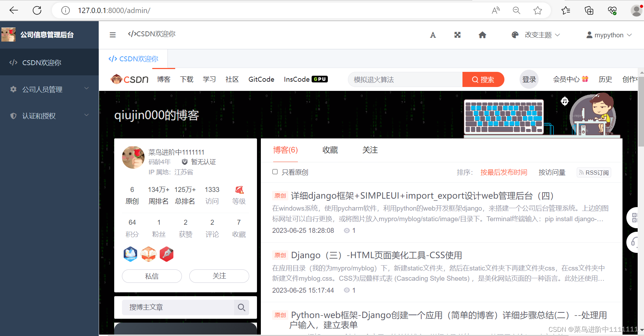This screenshot has width=644, height=336.
Task: Select 博客 in the CSDN navigation bar
Action: point(164,79)
